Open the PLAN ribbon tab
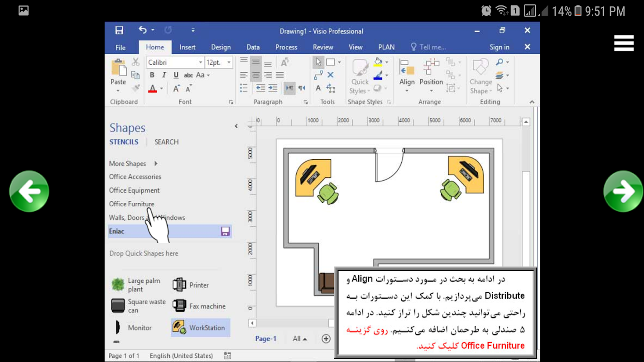This screenshot has height=362, width=644. [386, 47]
